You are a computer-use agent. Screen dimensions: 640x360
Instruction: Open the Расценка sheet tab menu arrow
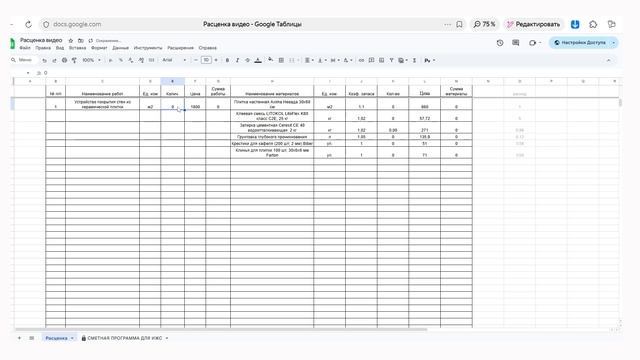tap(72, 338)
